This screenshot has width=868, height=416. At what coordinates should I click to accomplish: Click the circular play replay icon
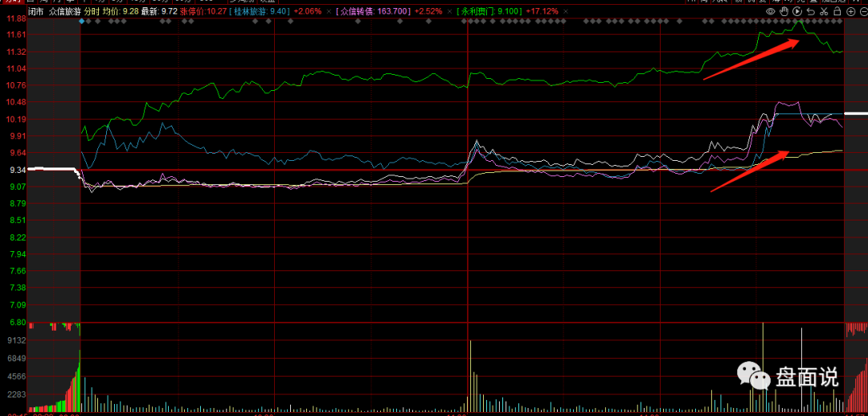click(797, 11)
